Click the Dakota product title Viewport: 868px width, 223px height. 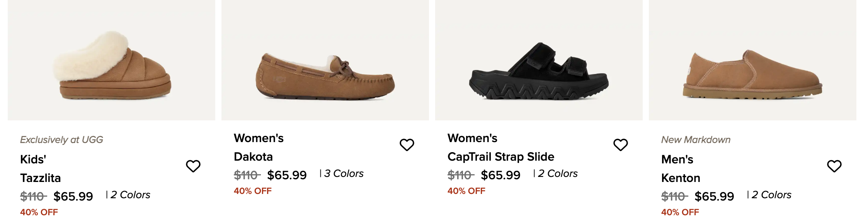(x=254, y=157)
